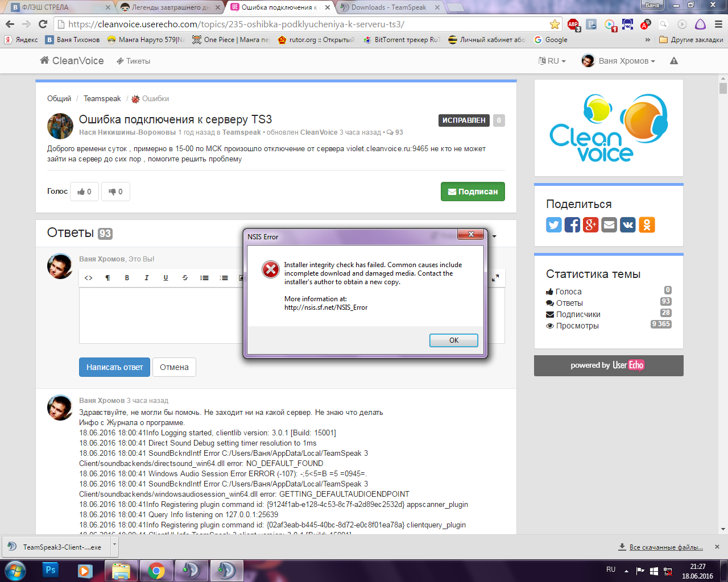Click the warning triangle icon in header

click(674, 61)
